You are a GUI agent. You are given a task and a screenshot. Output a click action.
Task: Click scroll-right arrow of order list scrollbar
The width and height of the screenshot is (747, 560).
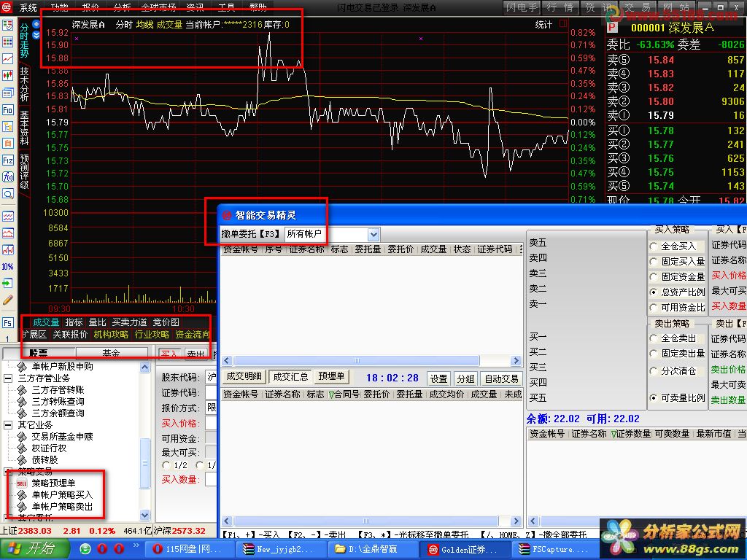516,360
